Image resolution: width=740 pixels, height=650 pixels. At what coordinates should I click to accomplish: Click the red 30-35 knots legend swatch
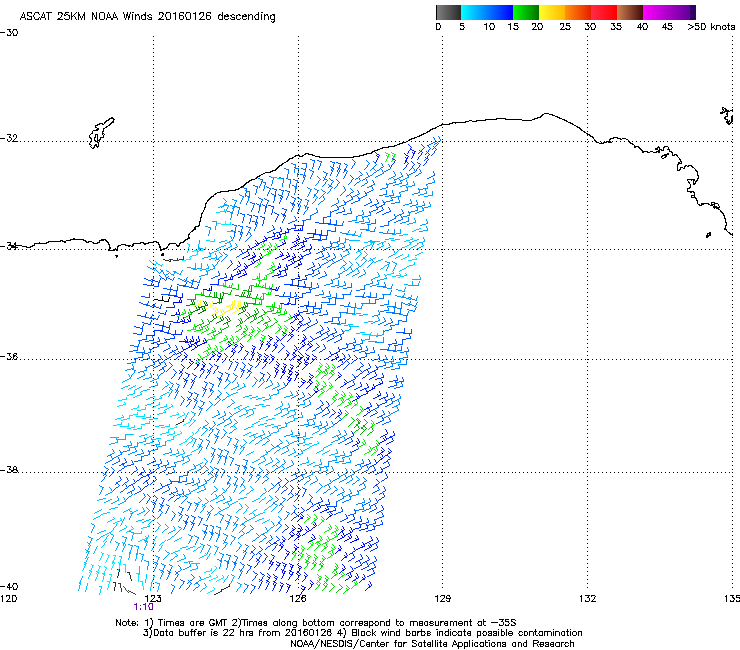click(604, 12)
